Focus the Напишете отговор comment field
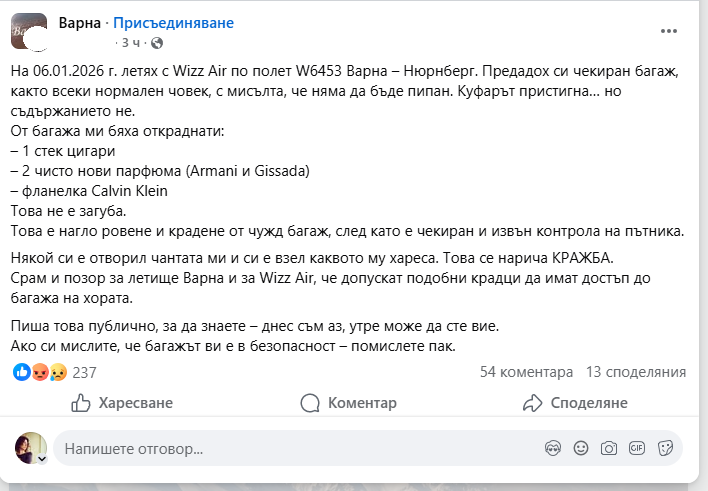The image size is (708, 491). tap(290, 449)
